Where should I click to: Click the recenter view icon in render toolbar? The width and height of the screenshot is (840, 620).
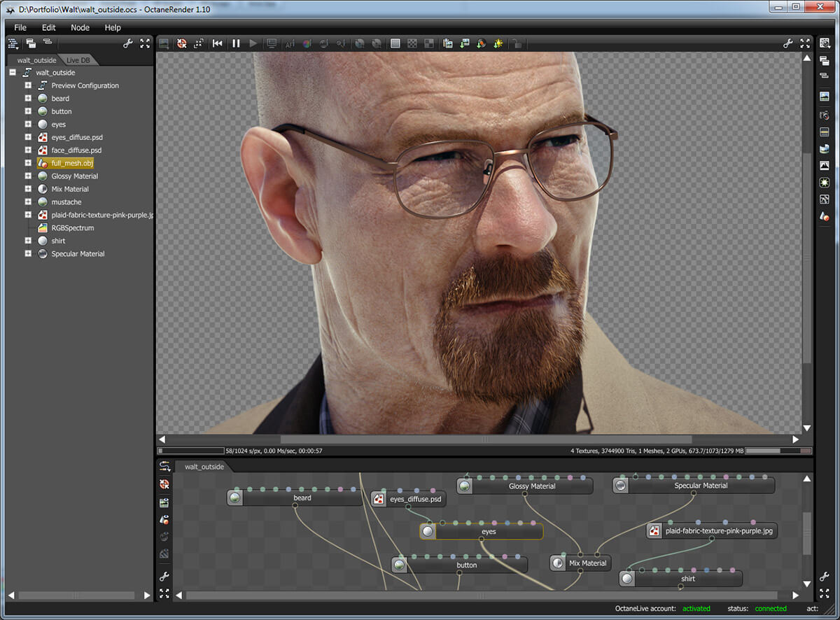[x=181, y=43]
